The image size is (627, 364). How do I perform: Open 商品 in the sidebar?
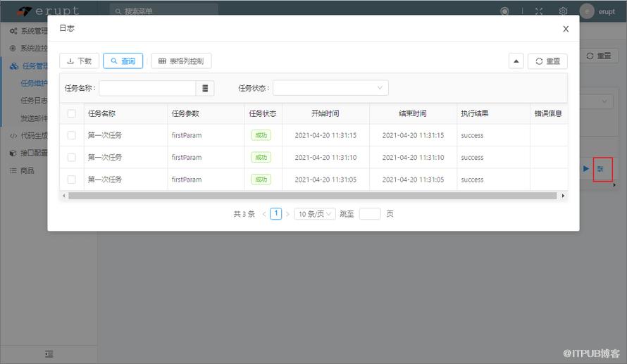[x=22, y=170]
